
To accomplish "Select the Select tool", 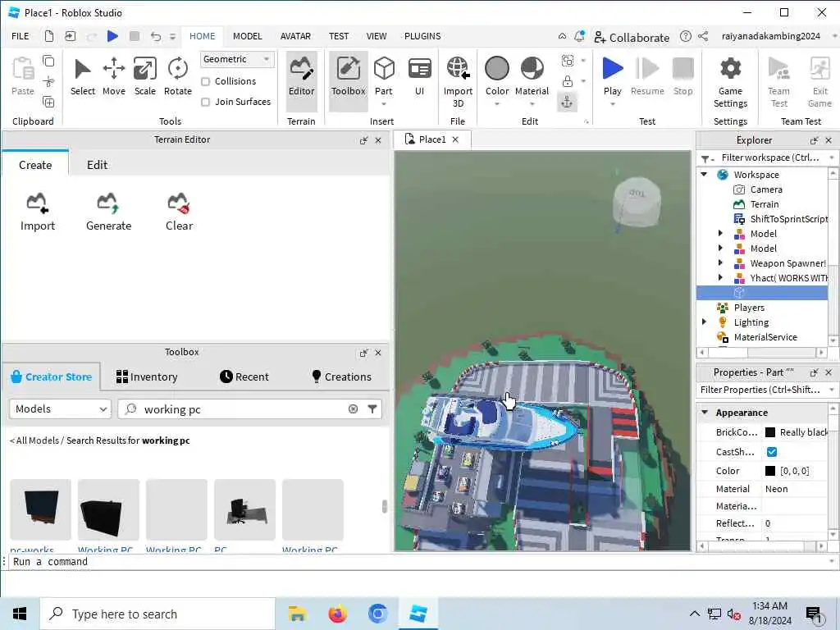I will [83, 77].
